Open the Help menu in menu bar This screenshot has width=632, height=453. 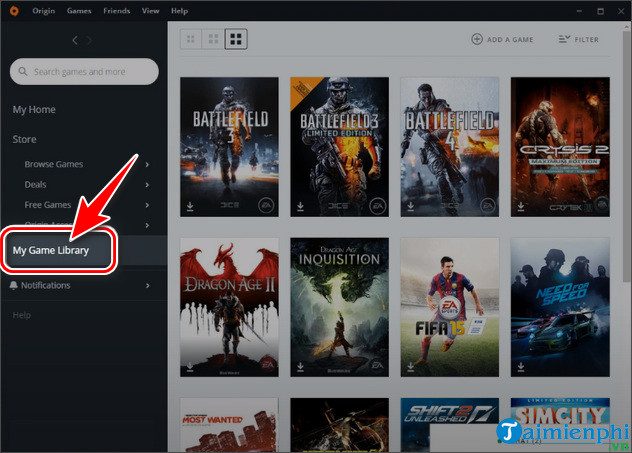[x=179, y=11]
